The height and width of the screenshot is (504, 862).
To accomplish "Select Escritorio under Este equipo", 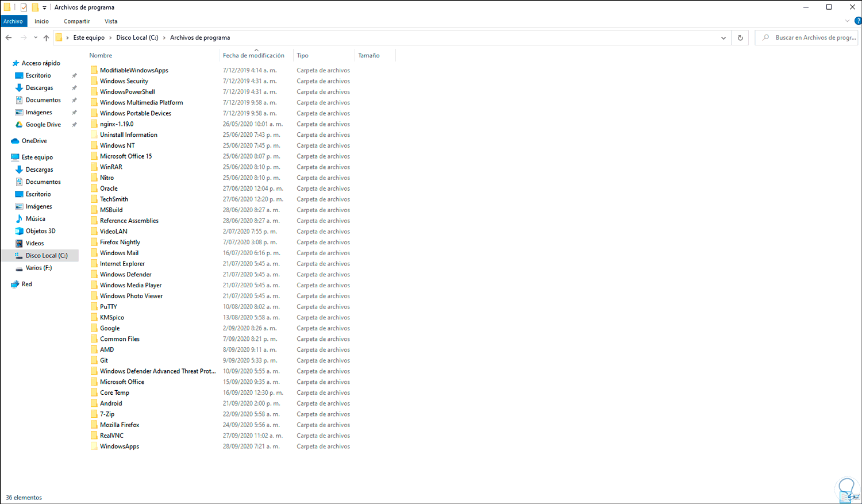I will pyautogui.click(x=38, y=194).
